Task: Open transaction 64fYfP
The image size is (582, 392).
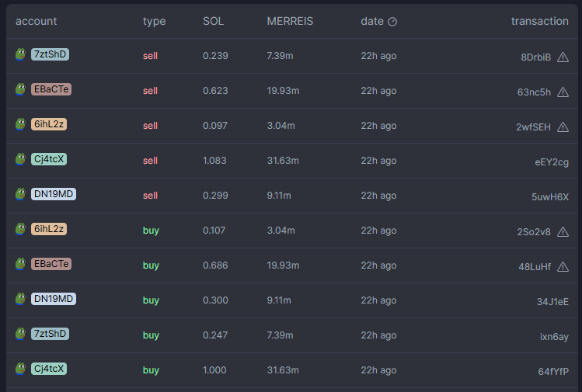Action: 553,372
